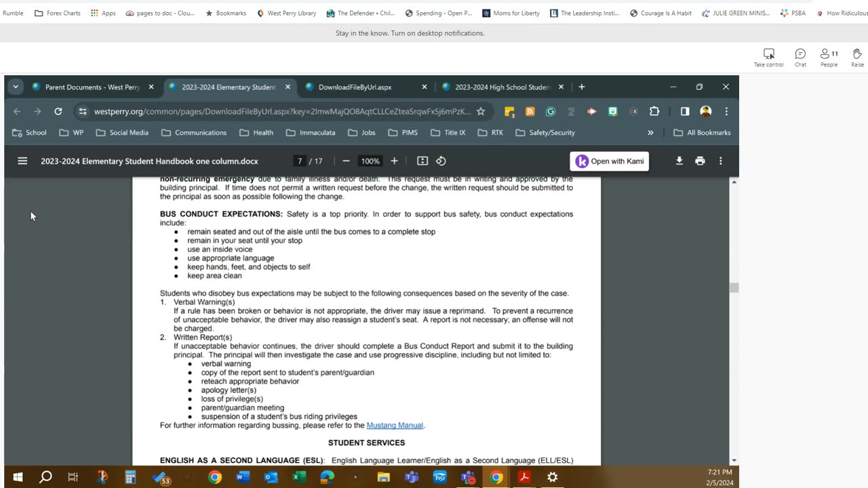Edit the PDF page number field
868x488 pixels.
pyautogui.click(x=299, y=161)
